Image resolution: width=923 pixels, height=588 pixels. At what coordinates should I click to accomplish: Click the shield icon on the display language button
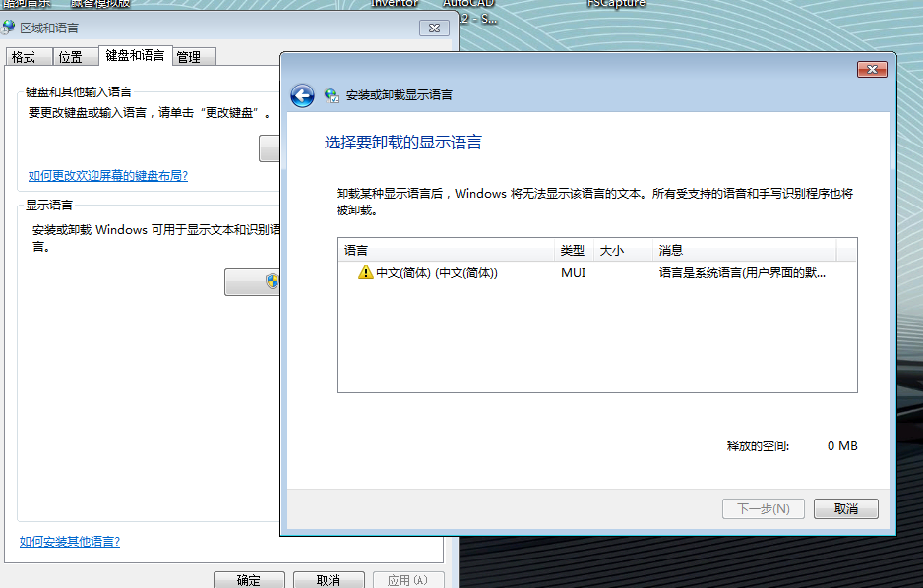(273, 282)
